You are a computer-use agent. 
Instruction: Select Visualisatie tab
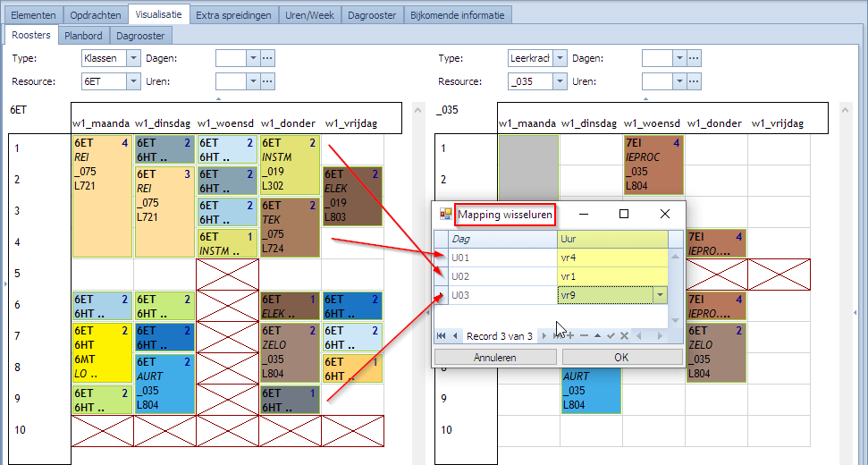[159, 14]
